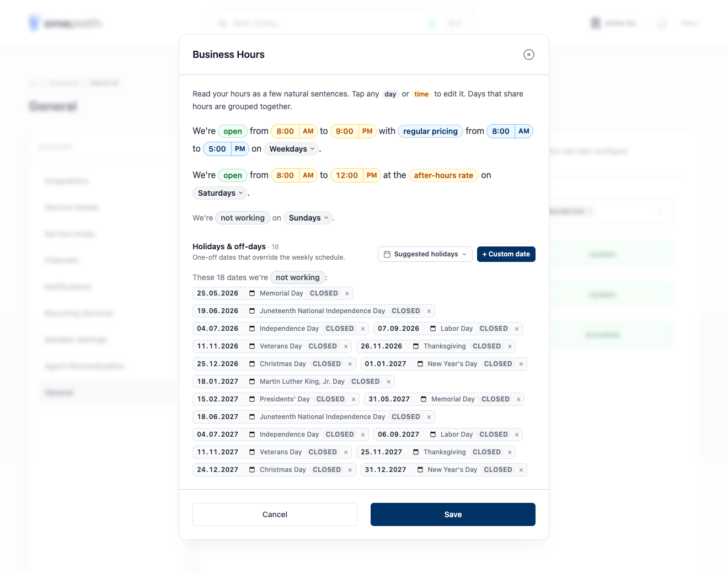
Task: Toggle the weekday open status pill
Action: pyautogui.click(x=233, y=131)
